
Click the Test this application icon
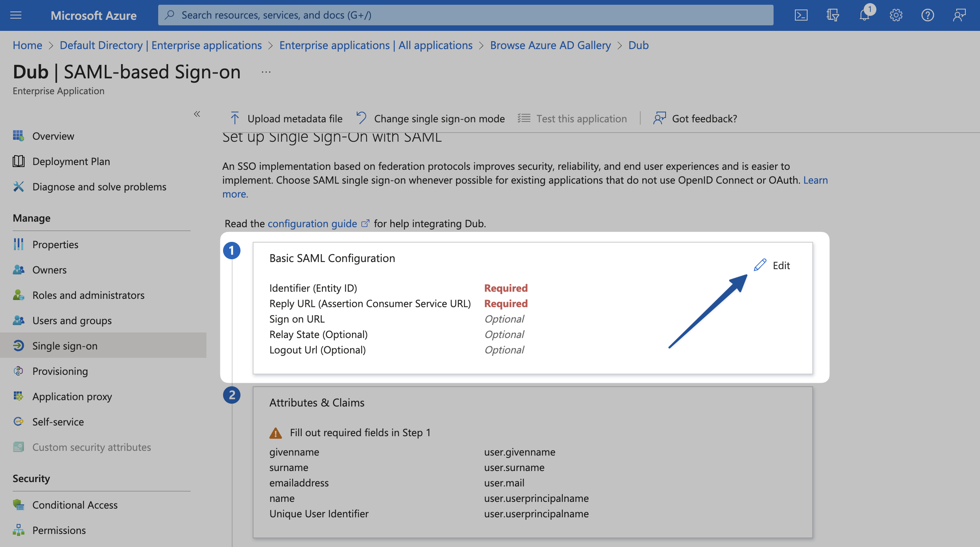(523, 118)
